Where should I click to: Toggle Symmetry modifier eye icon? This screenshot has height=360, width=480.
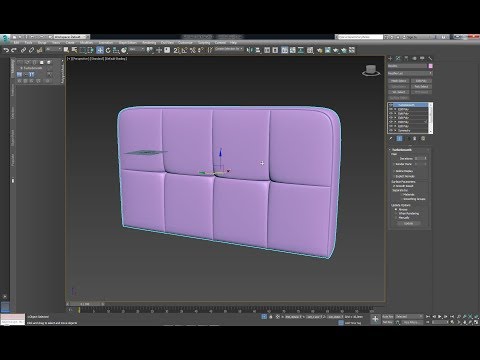(x=391, y=131)
